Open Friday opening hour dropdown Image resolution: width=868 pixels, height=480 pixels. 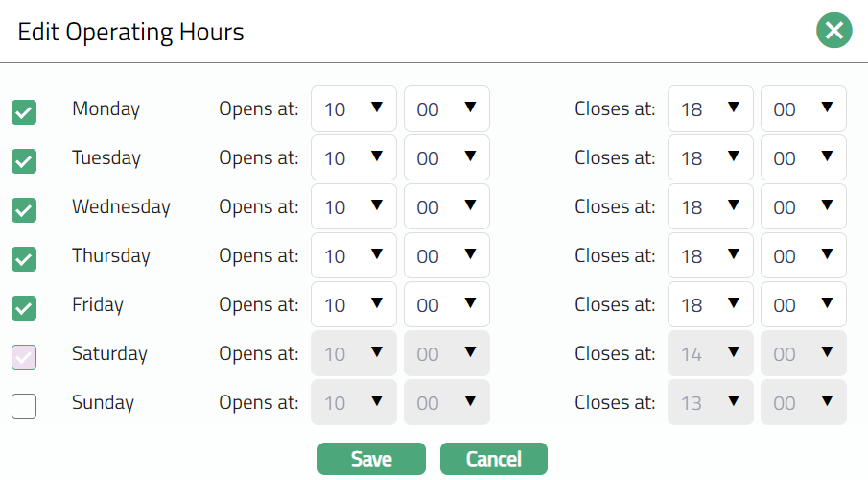coord(353,304)
